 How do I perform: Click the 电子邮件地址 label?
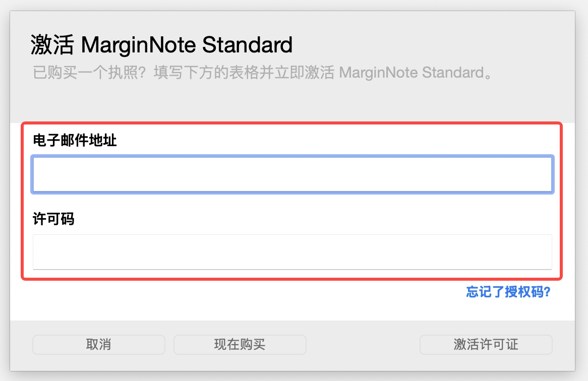click(x=75, y=140)
